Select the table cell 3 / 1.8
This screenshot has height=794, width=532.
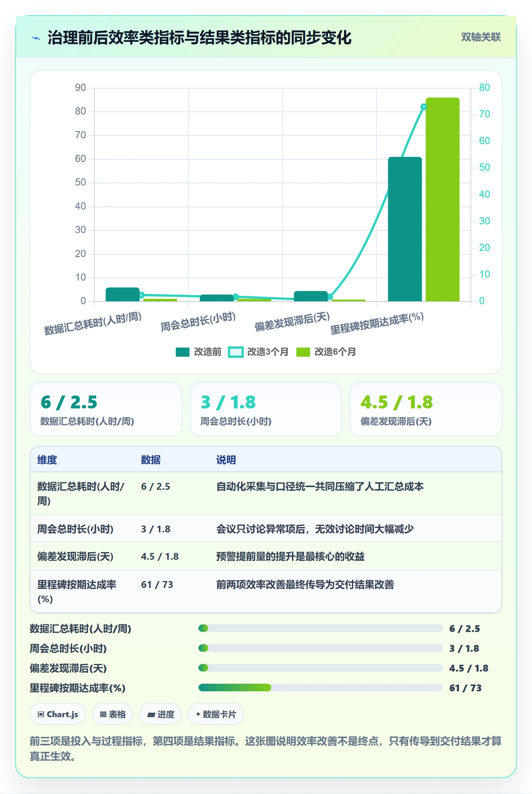[x=155, y=529]
